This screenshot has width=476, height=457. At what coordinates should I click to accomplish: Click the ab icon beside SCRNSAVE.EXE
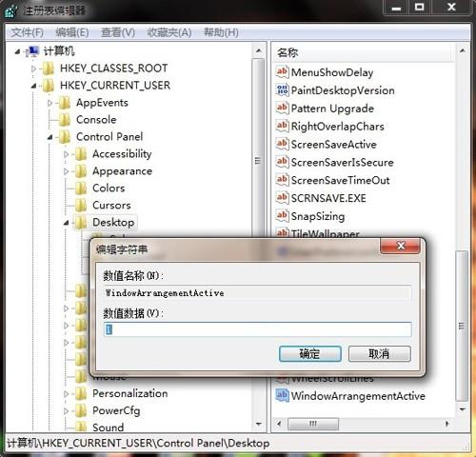(x=282, y=198)
